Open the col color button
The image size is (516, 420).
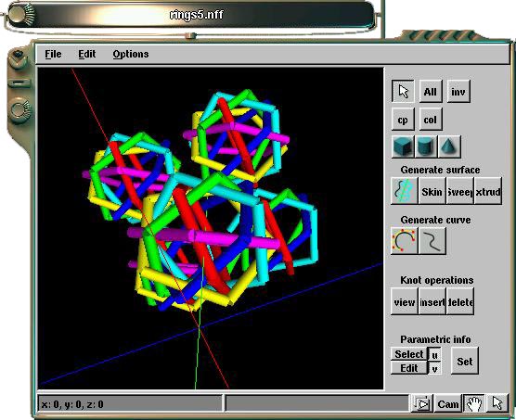(431, 120)
